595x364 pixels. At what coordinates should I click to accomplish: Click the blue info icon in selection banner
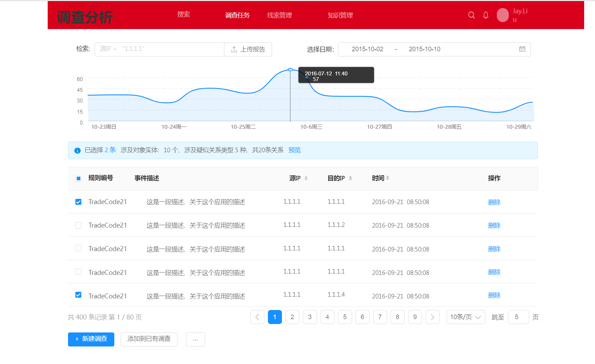click(x=77, y=150)
